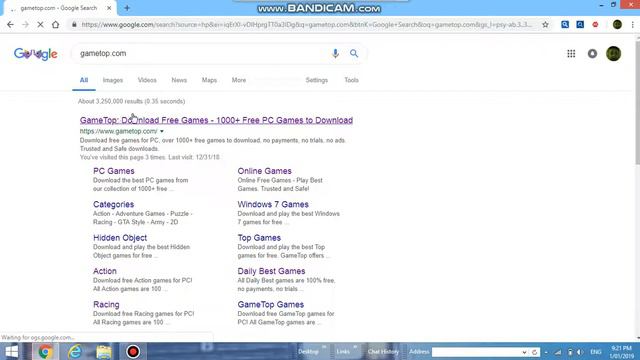Click the Links toolbar on taskbar
The height and width of the screenshot is (360, 640).
343,352
